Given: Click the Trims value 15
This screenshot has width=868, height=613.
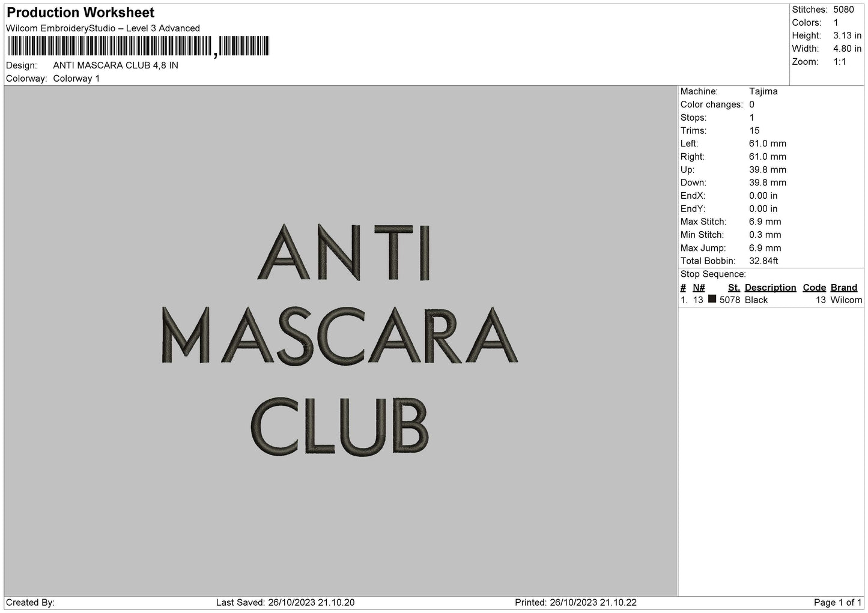Looking at the screenshot, I should 754,131.
